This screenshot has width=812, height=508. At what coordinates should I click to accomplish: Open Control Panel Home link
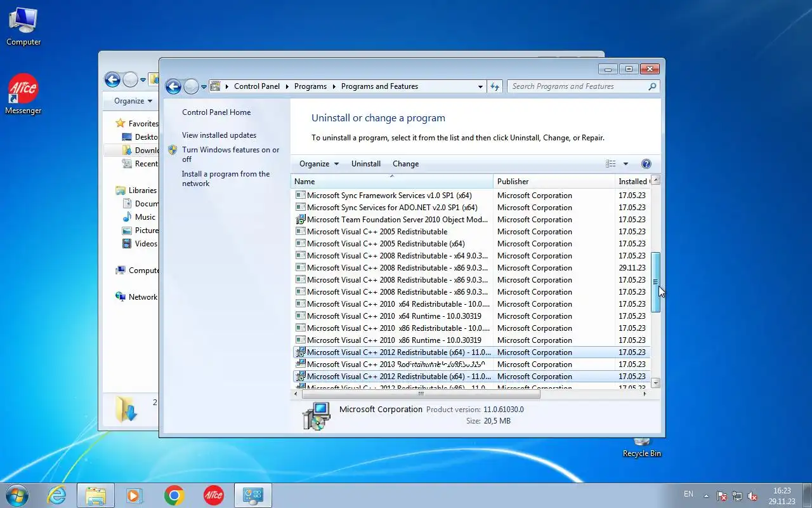(x=216, y=112)
